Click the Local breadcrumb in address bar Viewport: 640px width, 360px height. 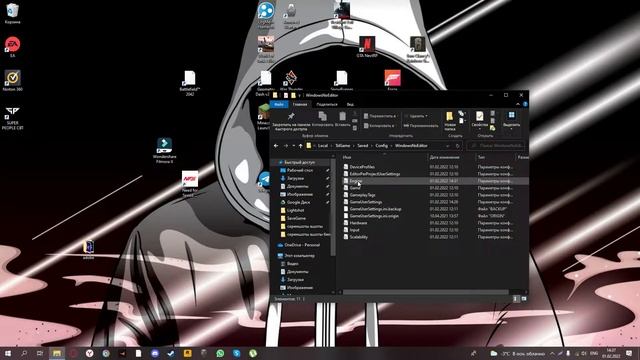pos(323,146)
